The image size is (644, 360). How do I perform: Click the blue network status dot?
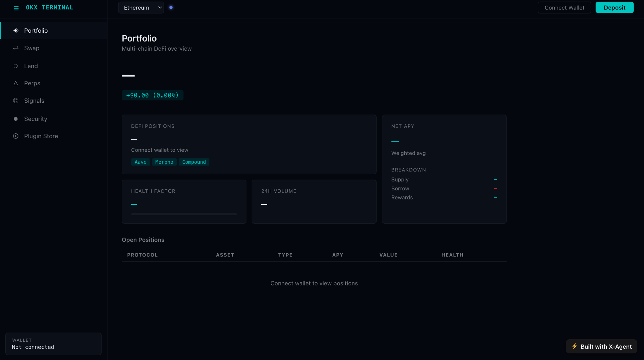[x=171, y=8]
